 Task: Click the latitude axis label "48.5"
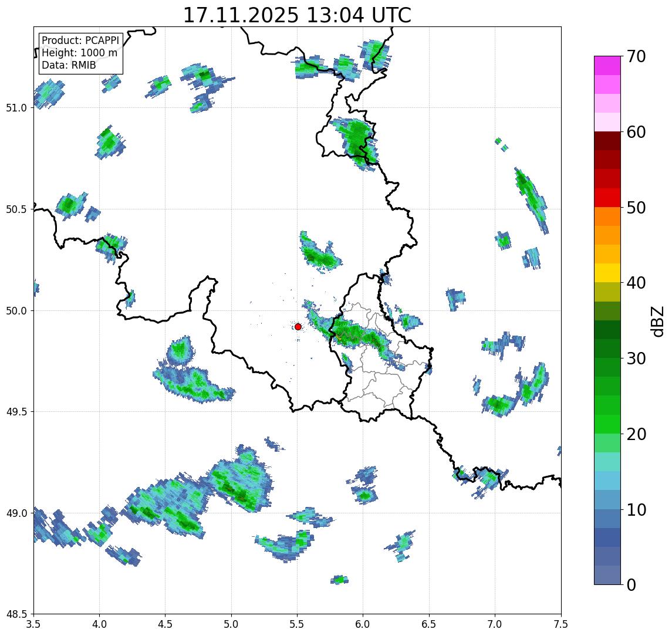pos(16,614)
